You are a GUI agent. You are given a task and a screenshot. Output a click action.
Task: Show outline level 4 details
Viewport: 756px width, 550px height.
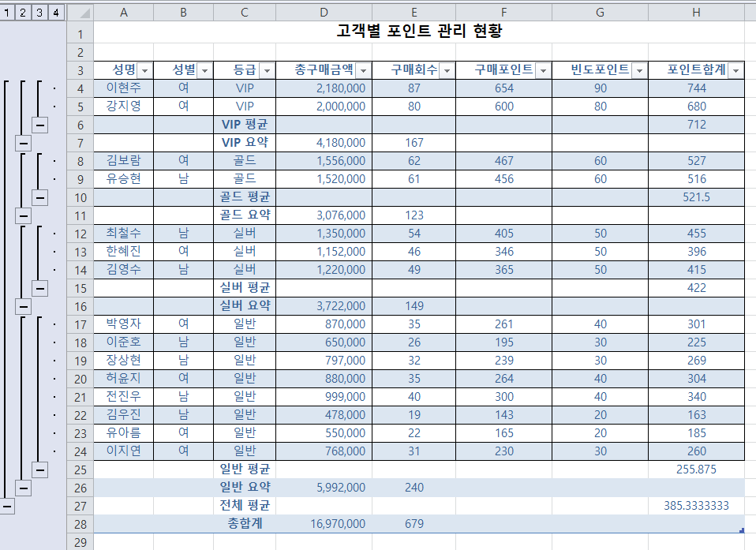point(56,12)
